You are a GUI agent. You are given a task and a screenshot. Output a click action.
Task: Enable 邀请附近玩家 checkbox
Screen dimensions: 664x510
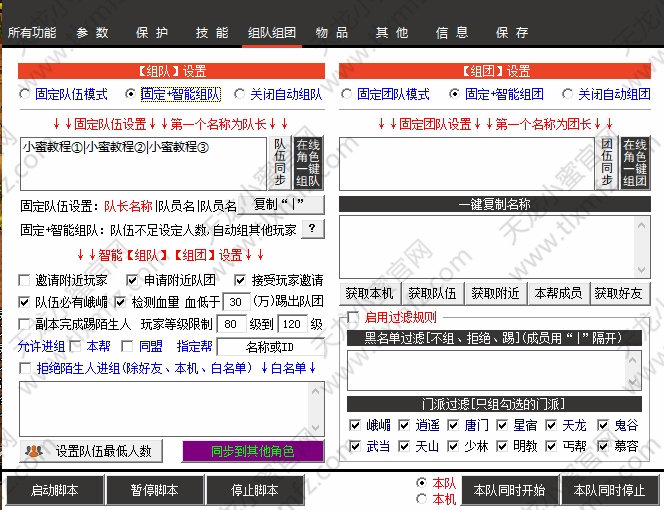24,280
